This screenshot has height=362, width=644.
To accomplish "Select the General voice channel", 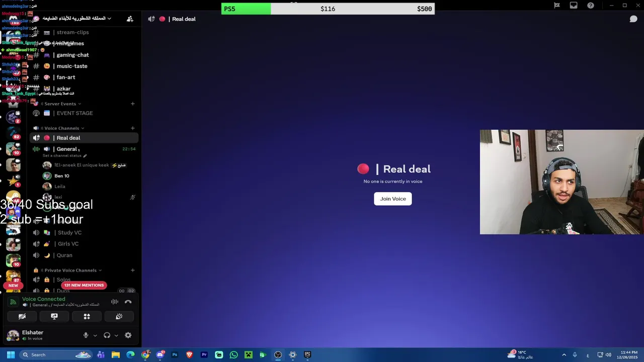I will coord(84,149).
